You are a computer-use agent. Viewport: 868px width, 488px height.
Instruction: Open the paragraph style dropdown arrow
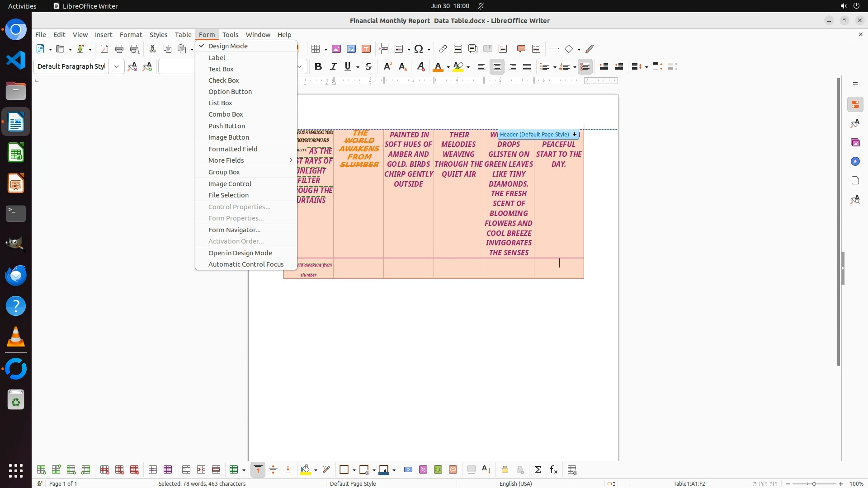[117, 66]
